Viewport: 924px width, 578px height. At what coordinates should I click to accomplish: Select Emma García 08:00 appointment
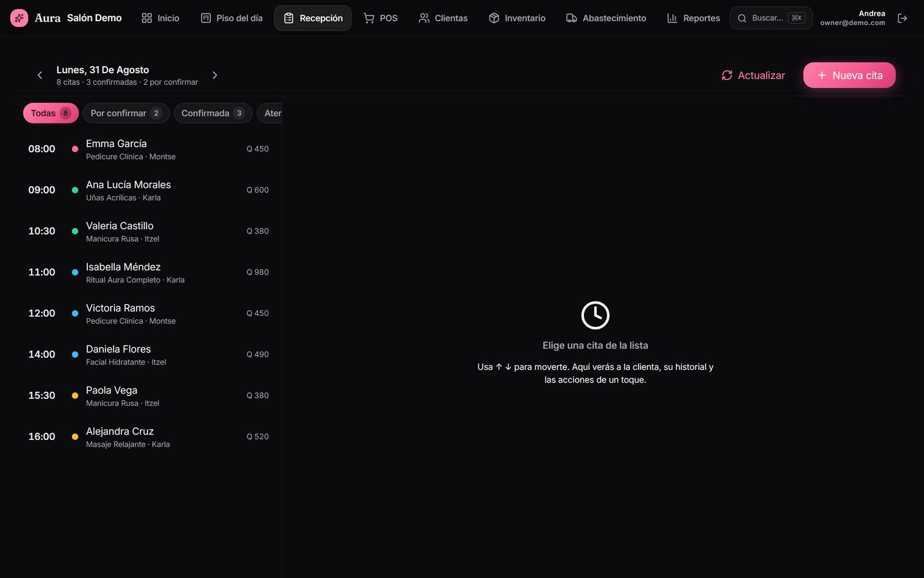coord(148,149)
